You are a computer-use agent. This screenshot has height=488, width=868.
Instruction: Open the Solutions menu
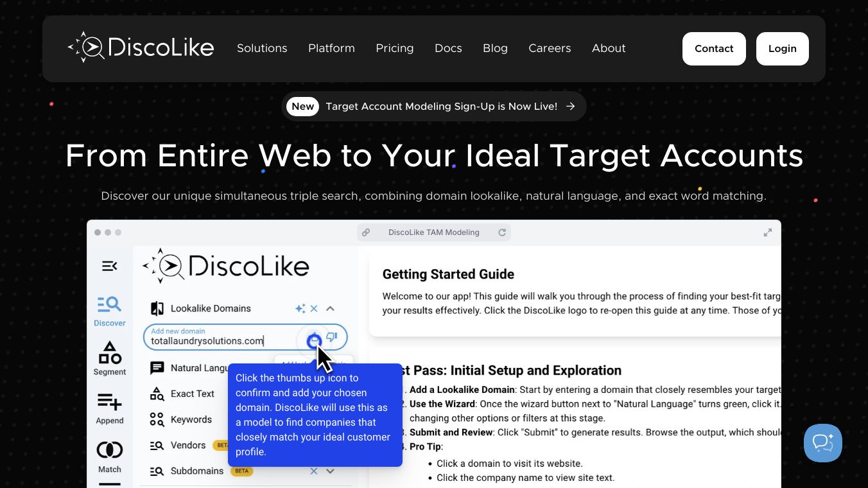coord(262,48)
